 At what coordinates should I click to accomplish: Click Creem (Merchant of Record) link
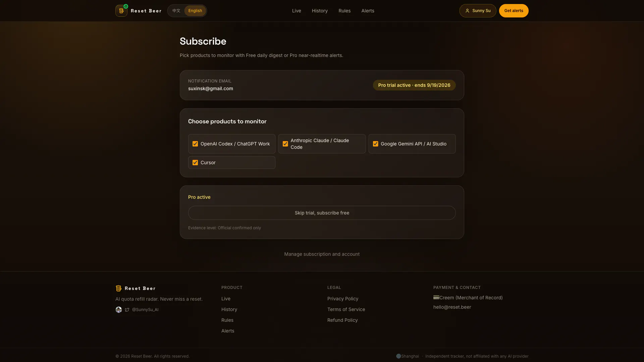click(471, 298)
